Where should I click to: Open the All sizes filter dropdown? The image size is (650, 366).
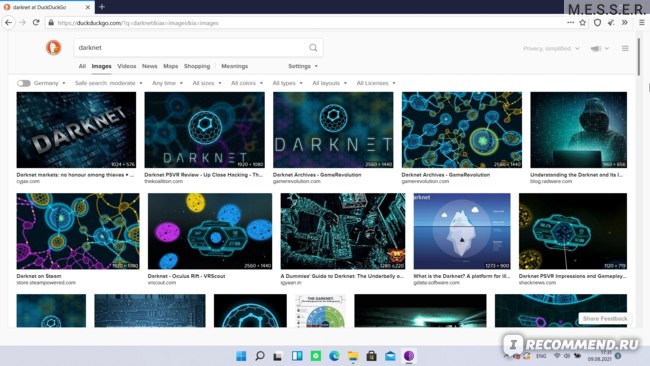(x=206, y=83)
